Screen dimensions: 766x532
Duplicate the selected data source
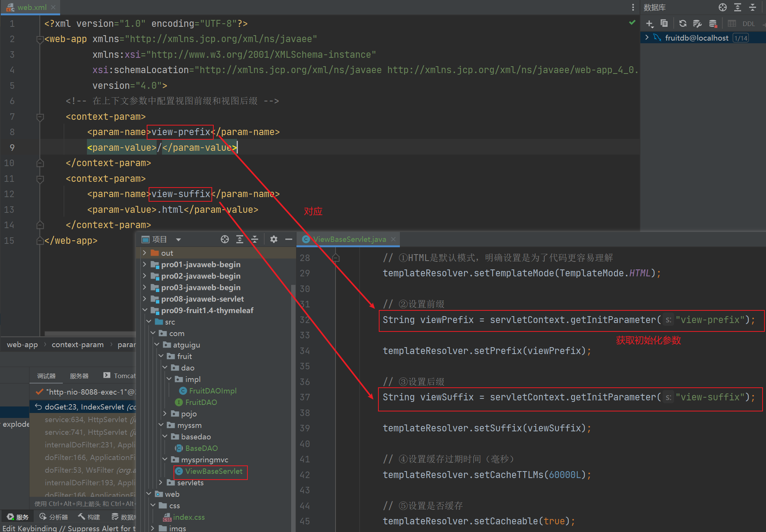tap(664, 23)
